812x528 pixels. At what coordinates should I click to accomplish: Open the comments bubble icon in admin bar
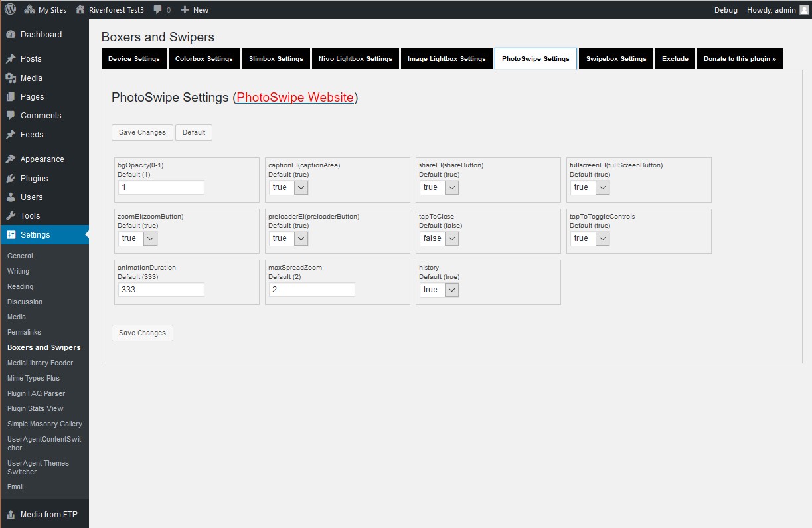(x=158, y=10)
